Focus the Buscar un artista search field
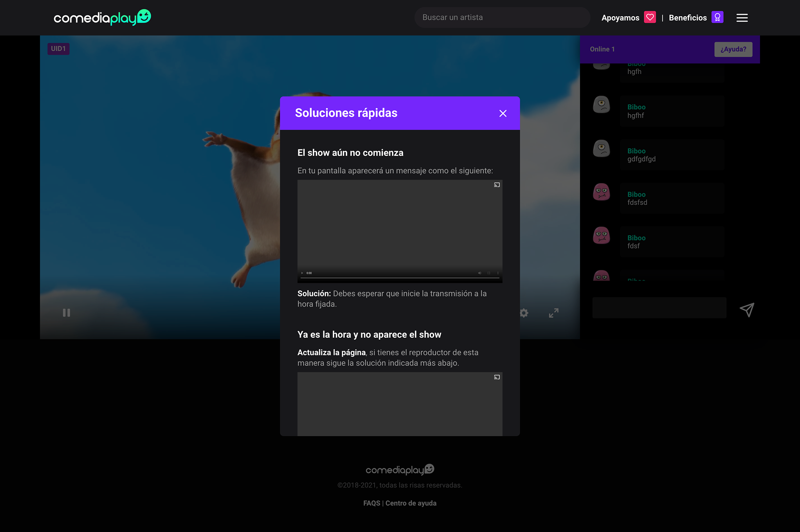Screen dimensions: 800x532 point(502,17)
